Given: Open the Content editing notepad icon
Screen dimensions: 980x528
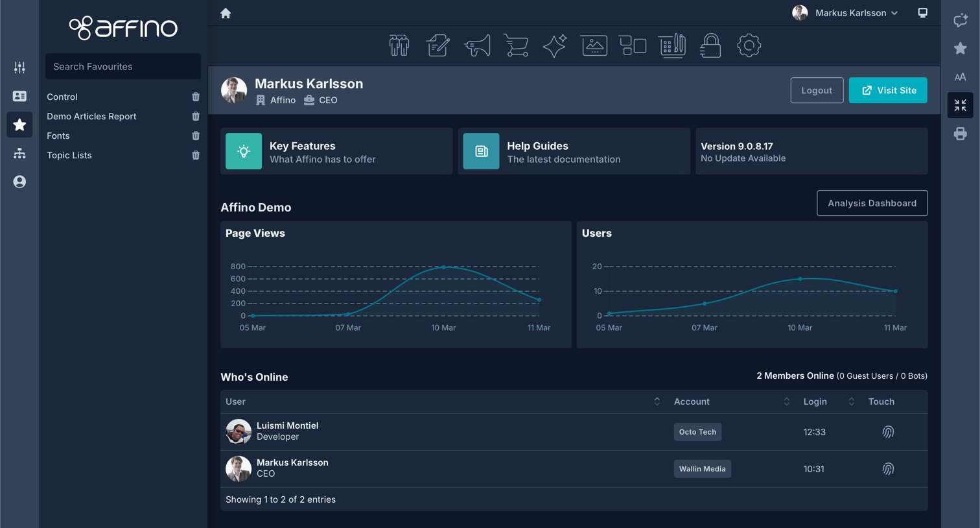Looking at the screenshot, I should pos(438,45).
